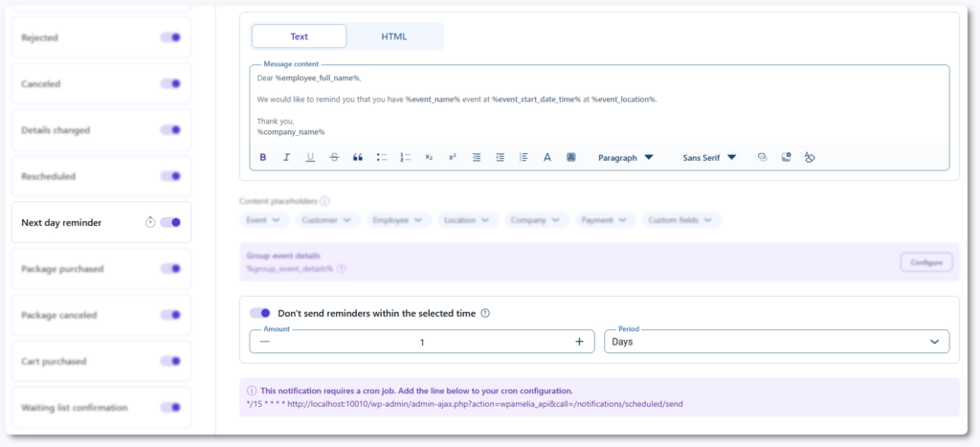Click the underline formatting icon

click(x=310, y=158)
